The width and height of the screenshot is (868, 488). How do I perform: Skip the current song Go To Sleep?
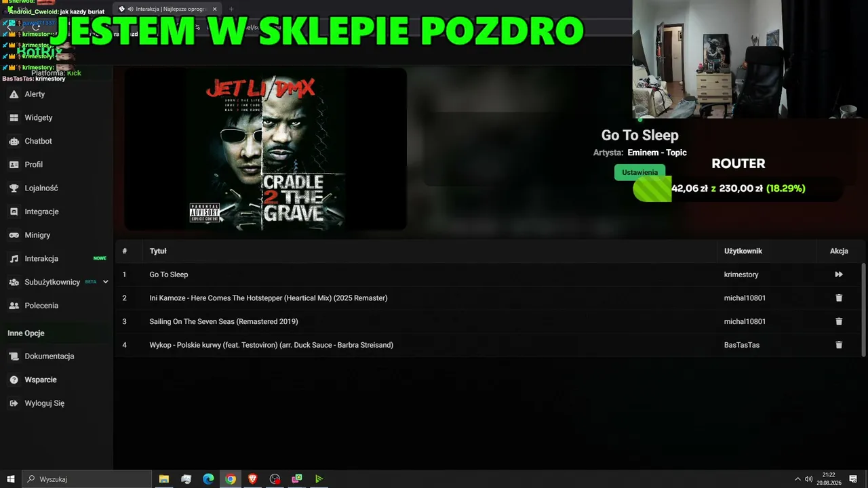[839, 274]
